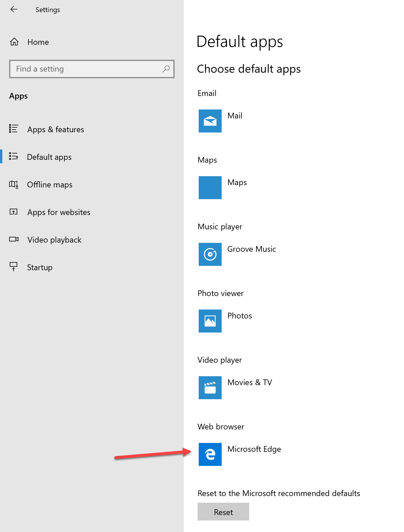Screen dimensions: 404x532
Task: Open the Apps for websites page
Action: pos(92,212)
